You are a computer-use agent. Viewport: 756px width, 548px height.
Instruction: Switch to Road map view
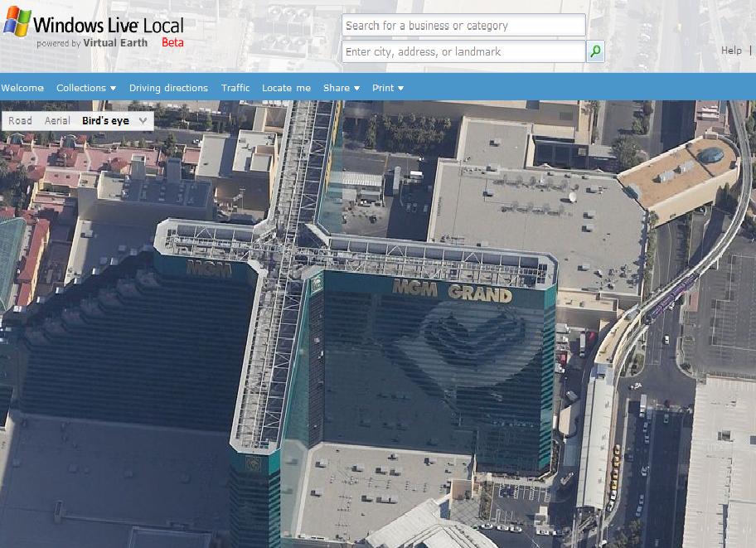[x=20, y=120]
